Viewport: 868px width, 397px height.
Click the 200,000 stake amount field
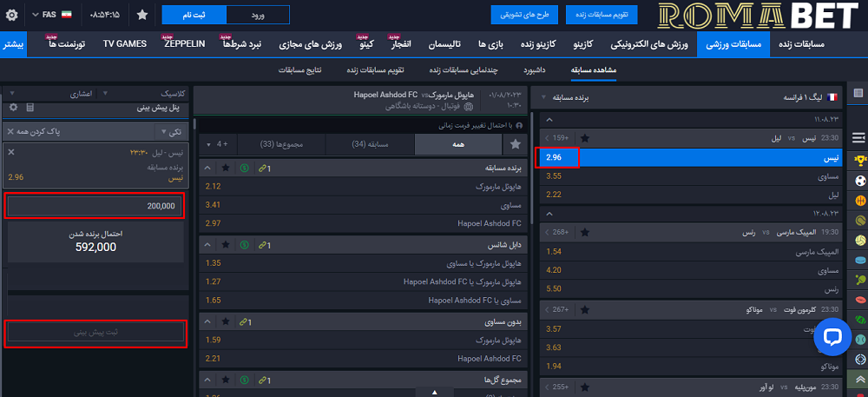pos(94,206)
